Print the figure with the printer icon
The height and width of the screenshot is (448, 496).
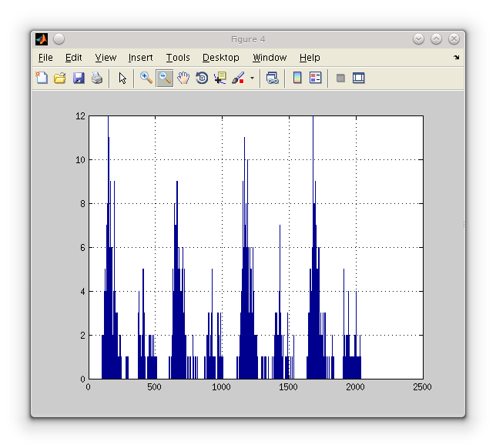(x=97, y=78)
